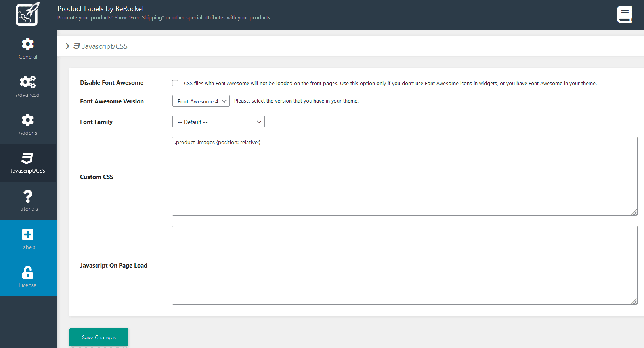Open the Labels plus icon
The width and height of the screenshot is (644, 348).
[28, 234]
